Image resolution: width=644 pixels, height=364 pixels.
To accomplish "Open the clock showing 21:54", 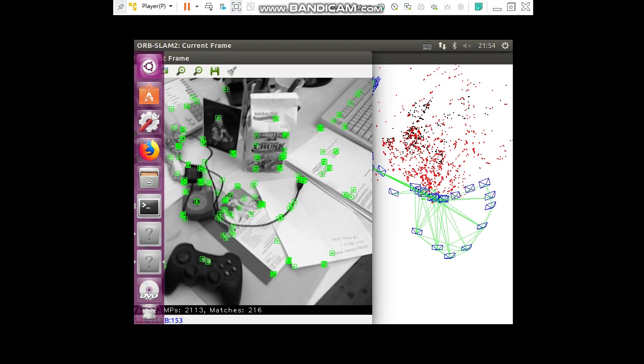I will click(487, 45).
